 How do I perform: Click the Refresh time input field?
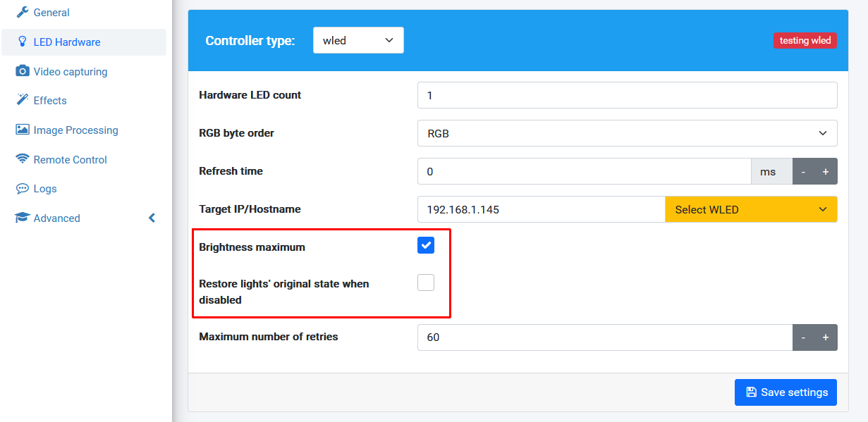(x=584, y=171)
